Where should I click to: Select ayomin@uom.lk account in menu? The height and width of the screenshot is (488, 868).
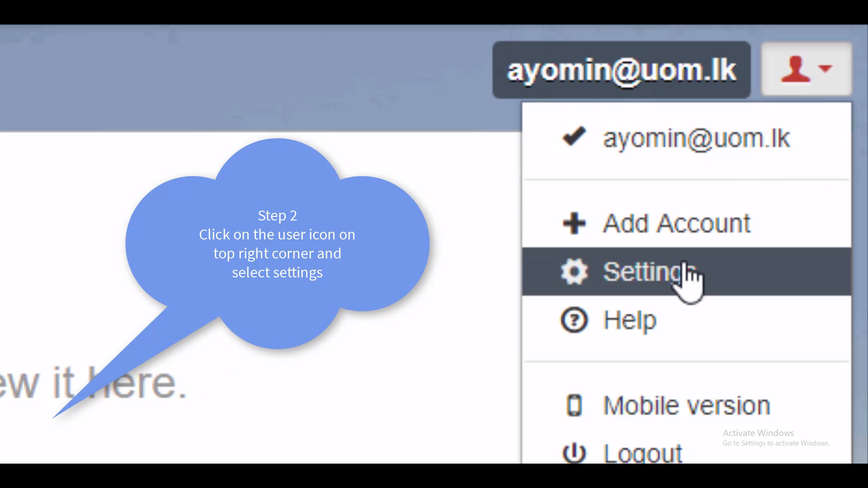tap(696, 138)
